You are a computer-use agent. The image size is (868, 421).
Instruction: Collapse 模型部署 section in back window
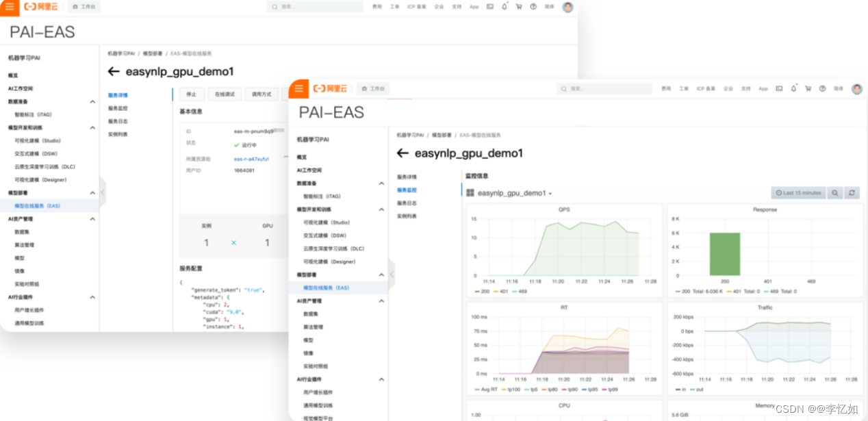pos(92,193)
